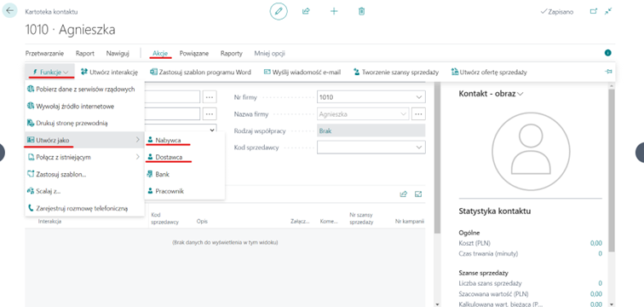Image resolution: width=644 pixels, height=307 pixels.
Task: Click Utwórz interakcję action
Action: click(x=109, y=72)
